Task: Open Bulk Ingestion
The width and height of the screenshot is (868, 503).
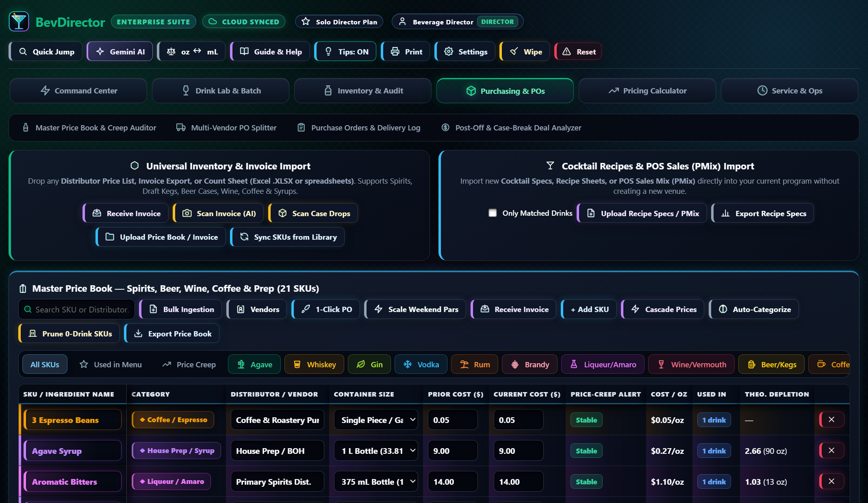Action: 180,309
